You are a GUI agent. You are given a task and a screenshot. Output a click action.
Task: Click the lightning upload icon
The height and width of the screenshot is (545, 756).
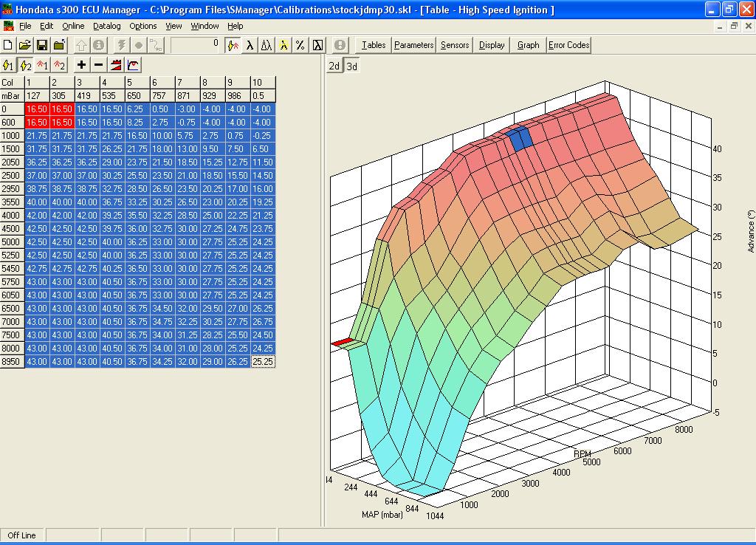click(123, 45)
